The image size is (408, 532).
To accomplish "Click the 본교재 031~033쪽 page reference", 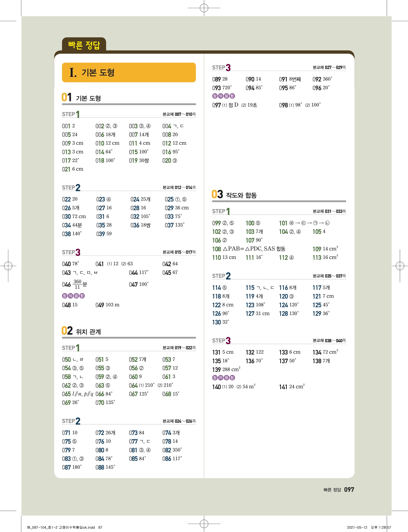I will coord(329,211).
